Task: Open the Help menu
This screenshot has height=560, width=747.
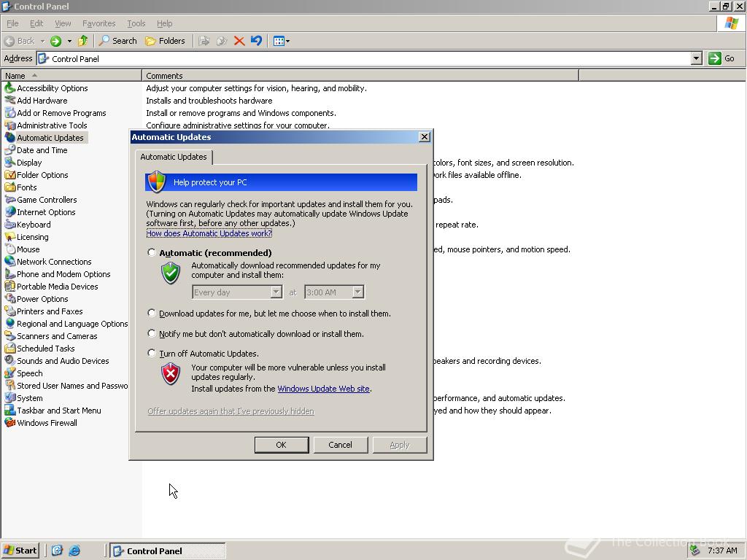Action: 164,23
